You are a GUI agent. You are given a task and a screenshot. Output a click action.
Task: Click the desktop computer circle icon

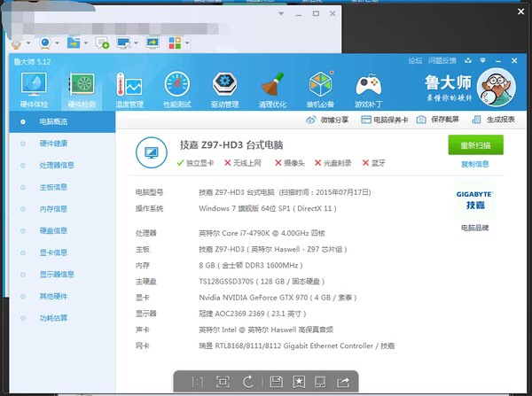pos(152,152)
